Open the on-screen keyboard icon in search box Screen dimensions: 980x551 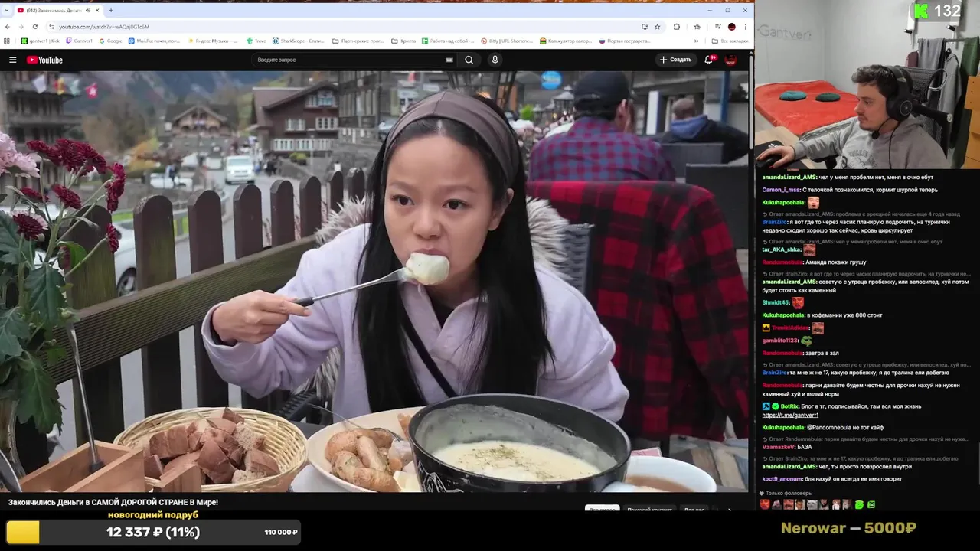click(x=449, y=60)
